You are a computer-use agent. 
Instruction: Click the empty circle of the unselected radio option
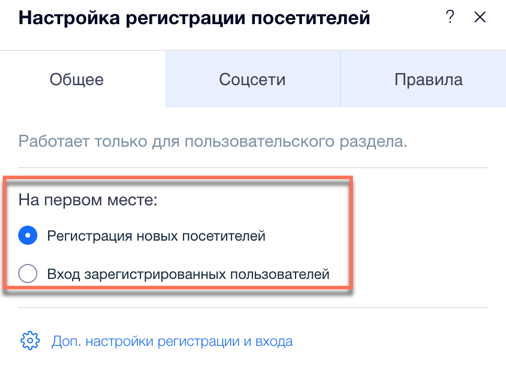click(x=28, y=273)
